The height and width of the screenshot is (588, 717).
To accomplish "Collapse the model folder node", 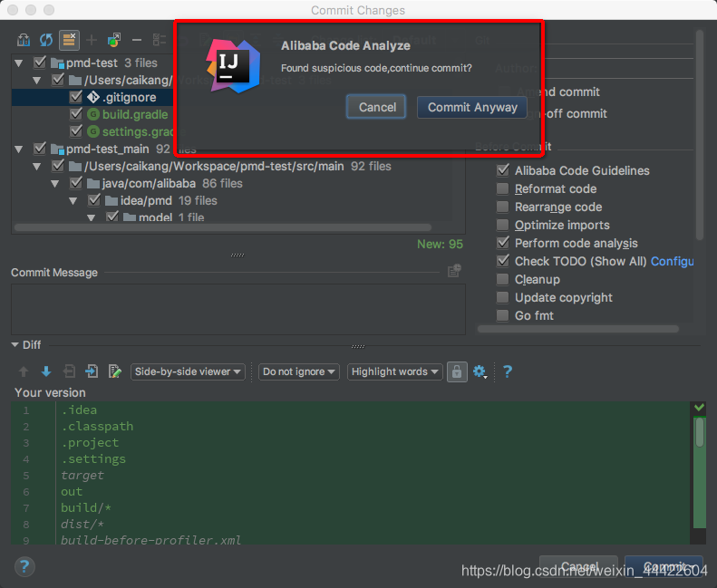I will (91, 217).
